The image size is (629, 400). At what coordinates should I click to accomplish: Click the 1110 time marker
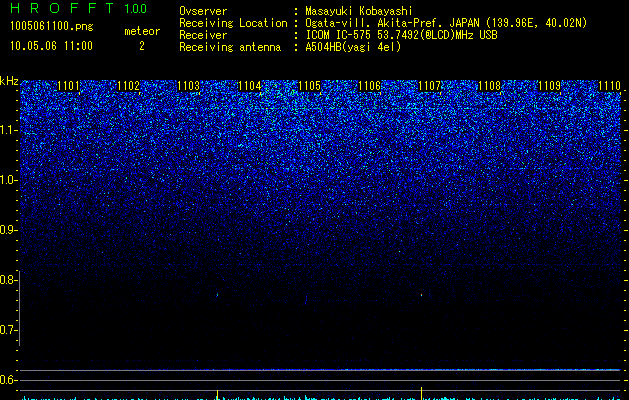pos(609,86)
